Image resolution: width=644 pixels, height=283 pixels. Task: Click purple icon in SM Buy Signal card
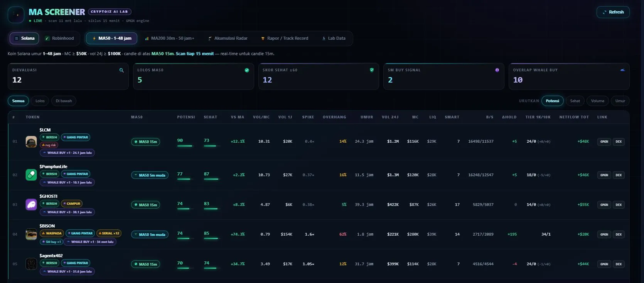[x=497, y=70]
